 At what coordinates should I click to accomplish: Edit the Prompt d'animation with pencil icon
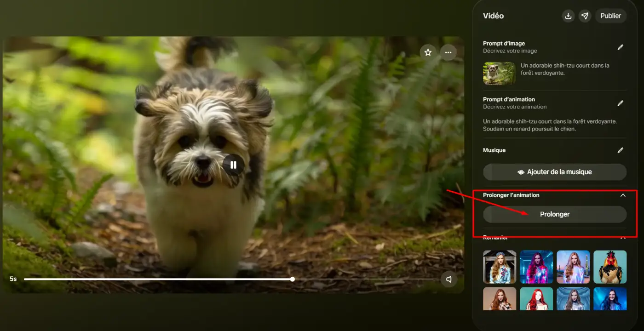point(620,103)
